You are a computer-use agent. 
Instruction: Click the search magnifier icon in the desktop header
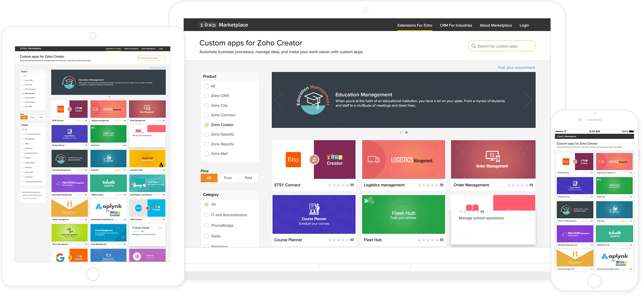tap(473, 46)
